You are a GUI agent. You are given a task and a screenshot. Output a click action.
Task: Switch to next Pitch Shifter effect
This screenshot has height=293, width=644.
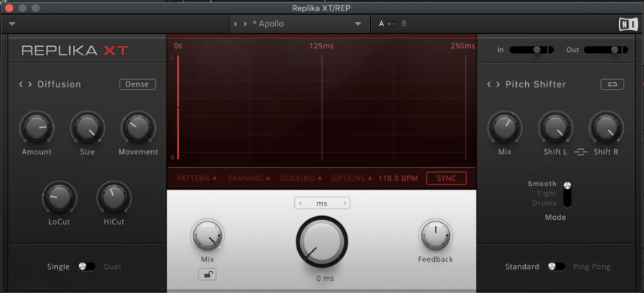(x=498, y=84)
